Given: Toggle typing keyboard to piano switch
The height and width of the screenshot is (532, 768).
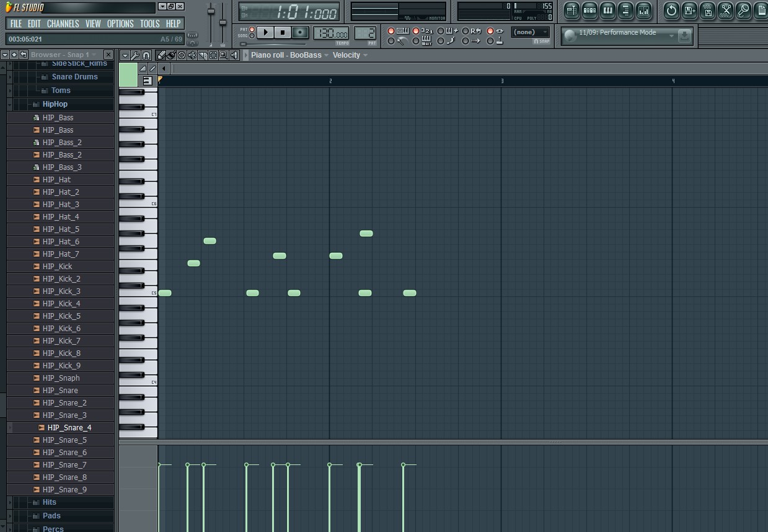Looking at the screenshot, I should (391, 31).
